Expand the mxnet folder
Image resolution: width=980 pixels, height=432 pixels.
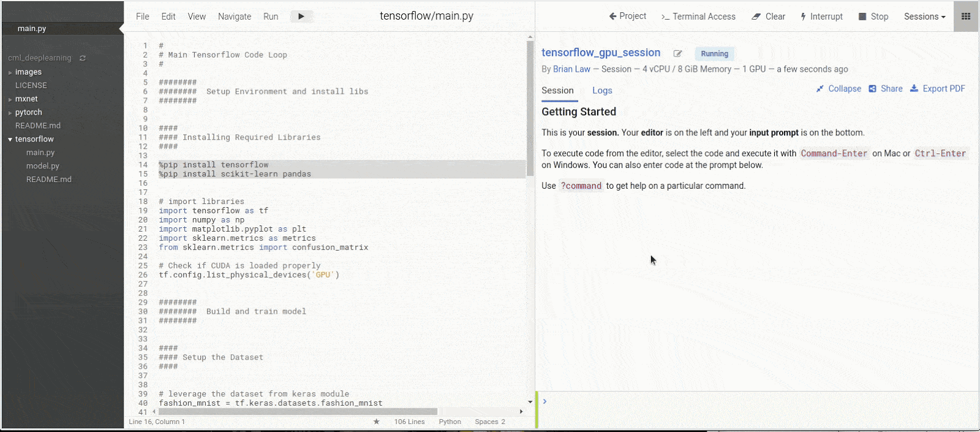pyautogui.click(x=26, y=99)
